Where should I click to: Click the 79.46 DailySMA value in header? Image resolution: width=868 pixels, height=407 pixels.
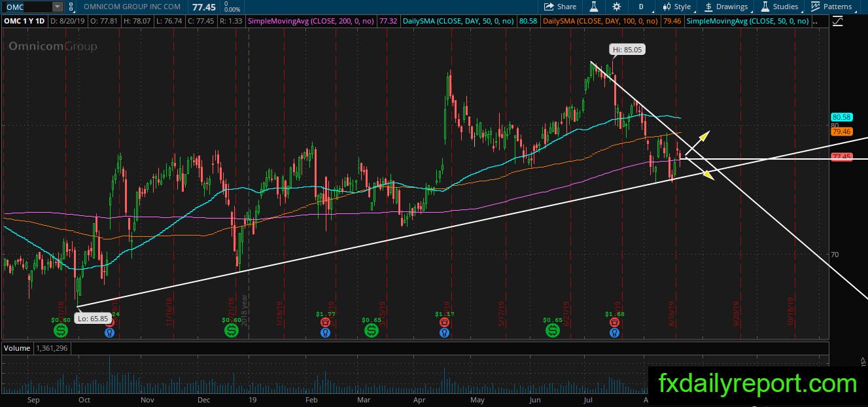coord(673,21)
